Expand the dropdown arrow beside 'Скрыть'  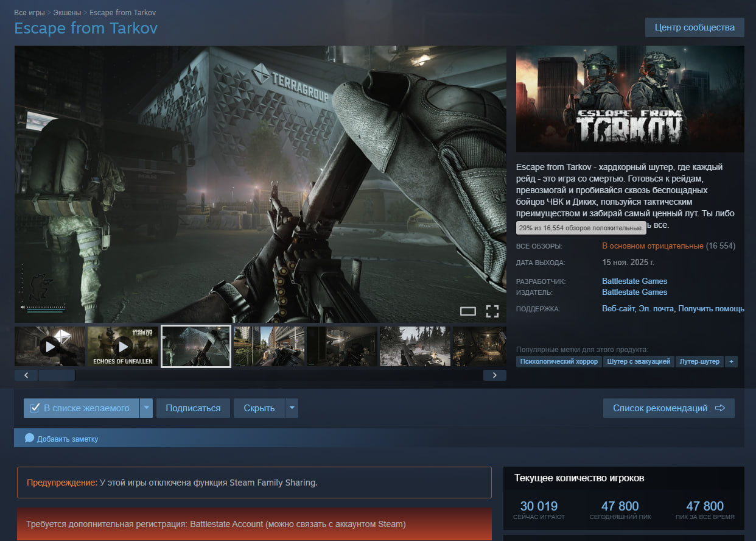click(x=292, y=408)
